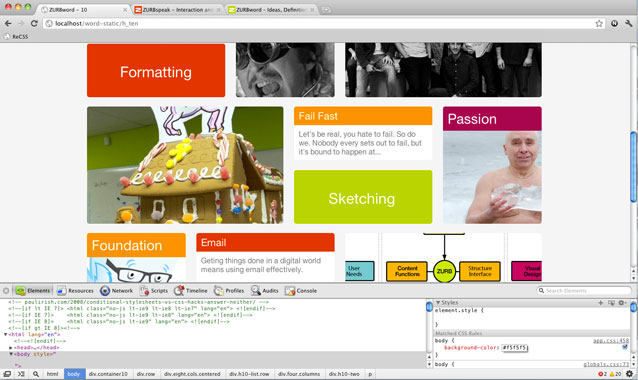Open the Audits panel
The width and height of the screenshot is (638, 380).
(265, 290)
